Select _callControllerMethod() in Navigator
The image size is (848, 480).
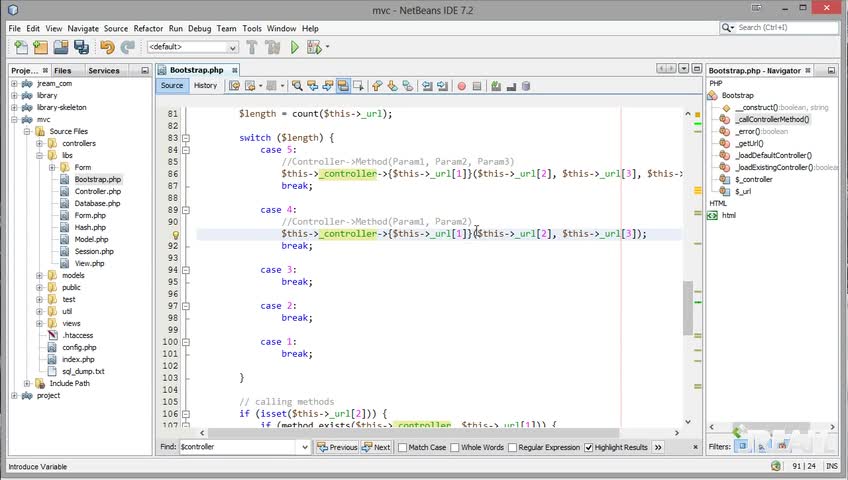773,119
